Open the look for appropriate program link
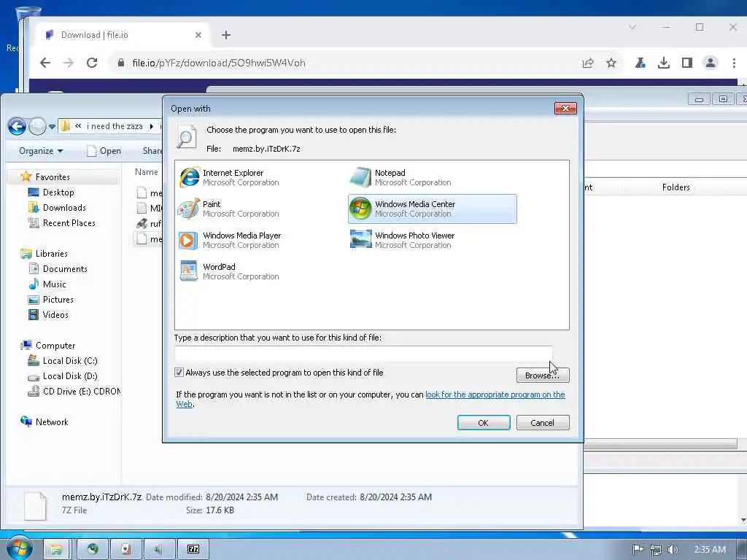The height and width of the screenshot is (560, 747). coord(495,394)
